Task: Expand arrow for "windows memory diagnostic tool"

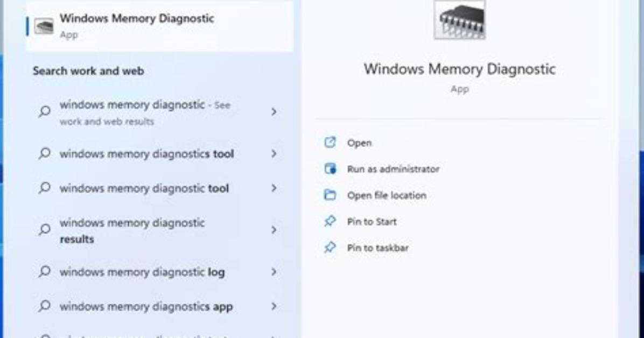Action: click(x=274, y=188)
